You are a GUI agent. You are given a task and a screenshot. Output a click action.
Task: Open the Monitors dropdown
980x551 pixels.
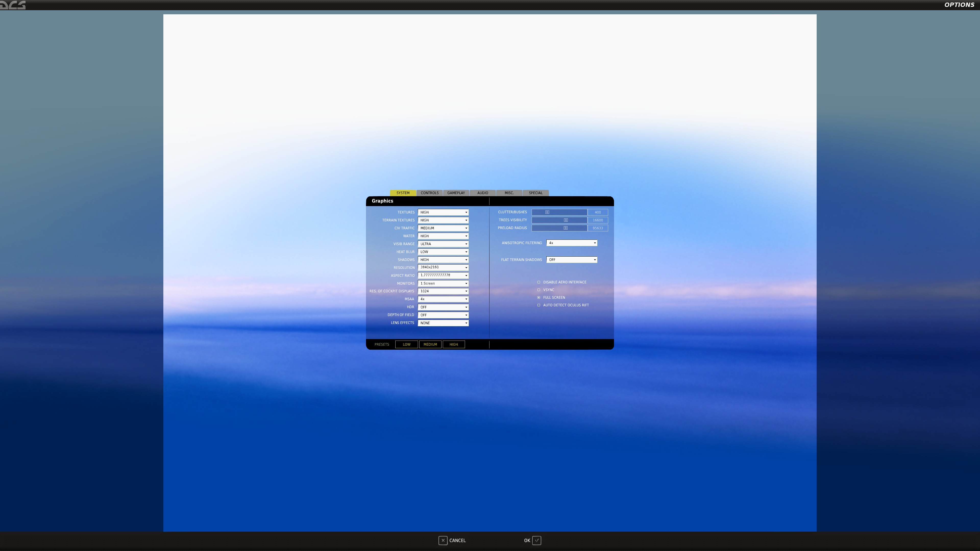tap(443, 283)
